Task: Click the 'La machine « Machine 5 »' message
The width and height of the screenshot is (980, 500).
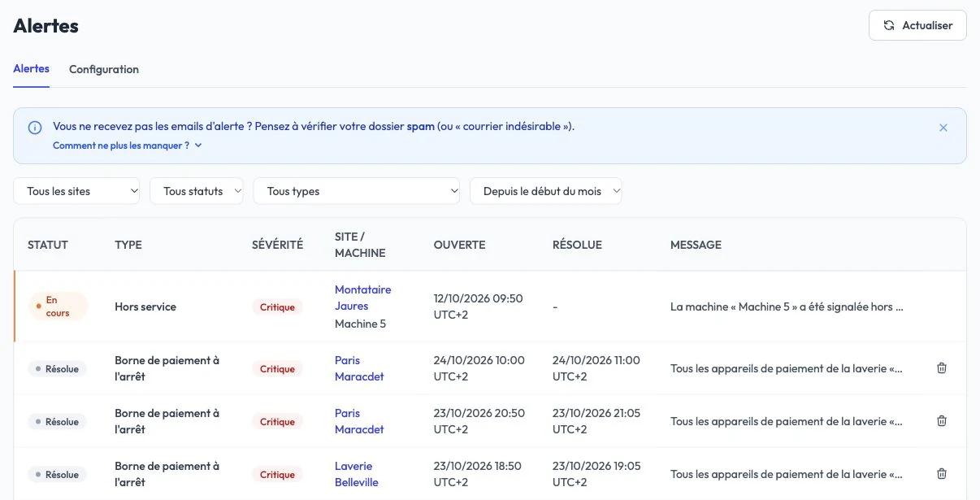Action: tap(787, 307)
